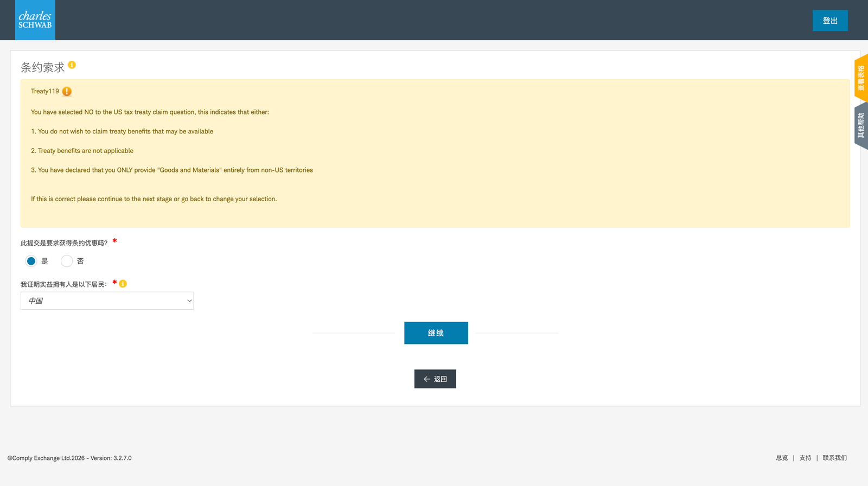Click the Comply Exchange copyright version text

(69, 458)
